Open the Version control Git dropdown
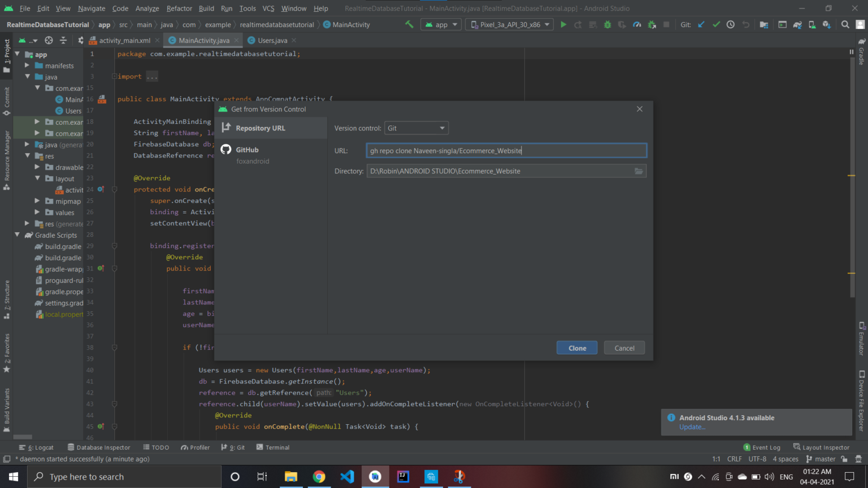 click(x=416, y=128)
